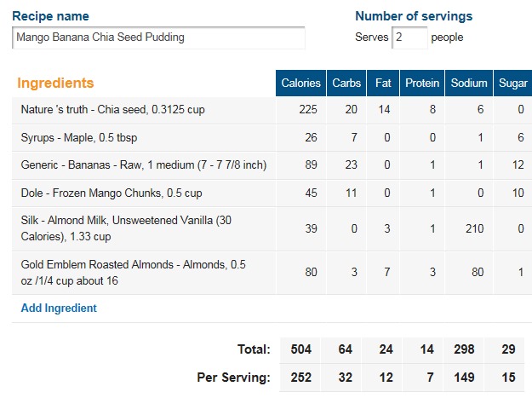Screen dimensions: 532x398
Task: Click the orange Ingredients heading
Action: [x=55, y=84]
